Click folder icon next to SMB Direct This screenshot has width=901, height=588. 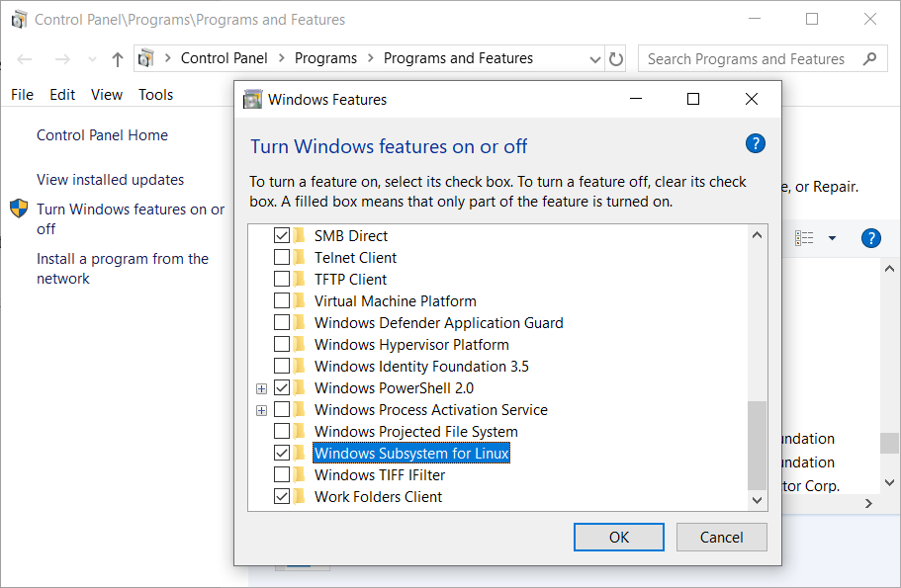coord(299,235)
